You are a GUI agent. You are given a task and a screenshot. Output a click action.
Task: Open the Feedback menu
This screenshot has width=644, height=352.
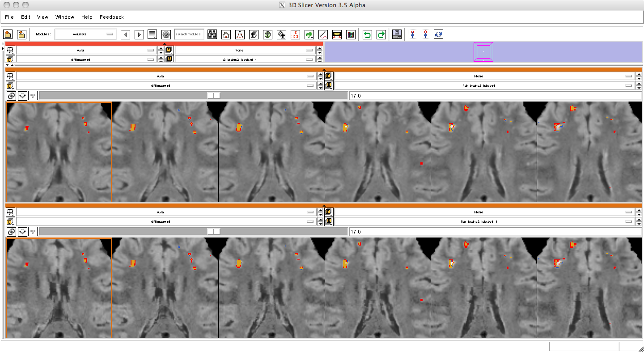click(111, 17)
